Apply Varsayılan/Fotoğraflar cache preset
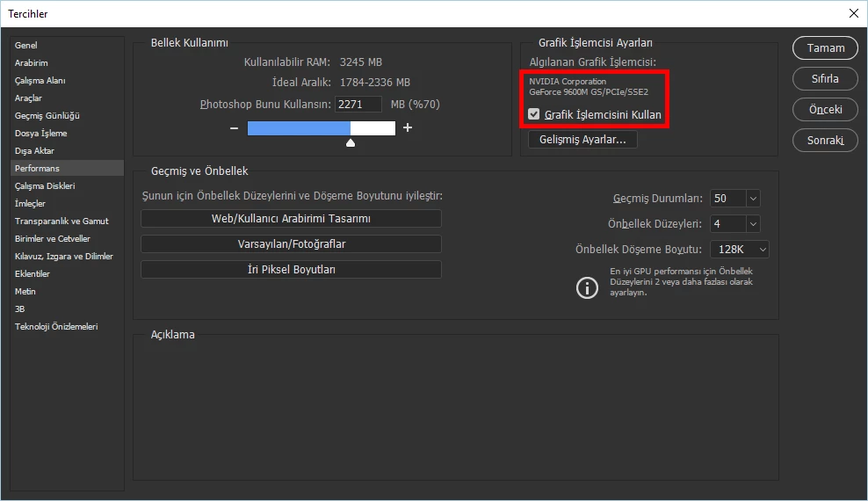Image resolution: width=868 pixels, height=501 pixels. pyautogui.click(x=291, y=244)
